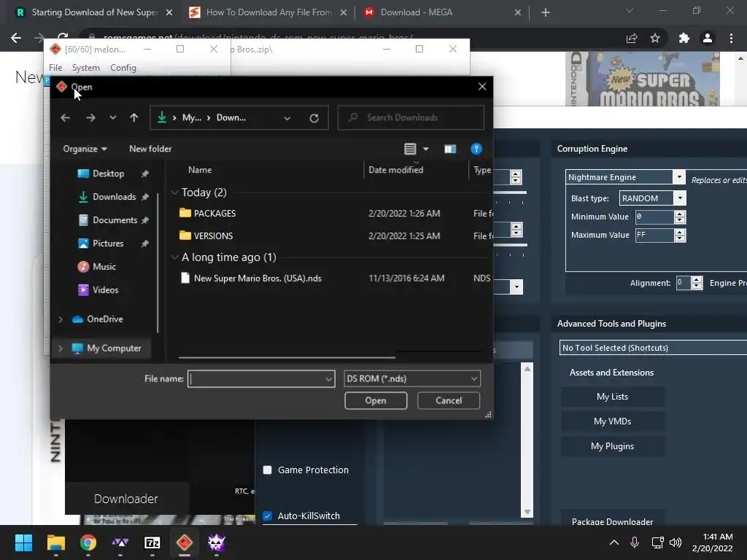Screen dimensions: 747x560
Task: Adjust the Maximum Value stepper
Action: tap(680, 236)
